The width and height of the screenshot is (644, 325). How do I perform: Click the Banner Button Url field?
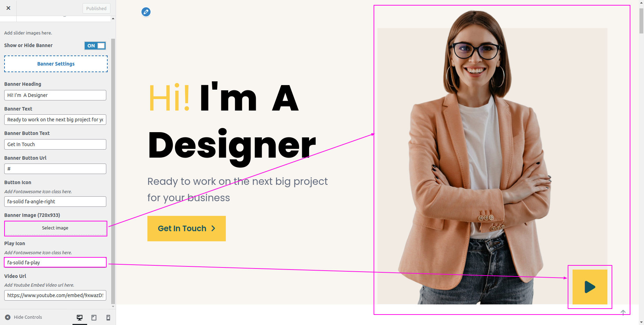coord(55,169)
